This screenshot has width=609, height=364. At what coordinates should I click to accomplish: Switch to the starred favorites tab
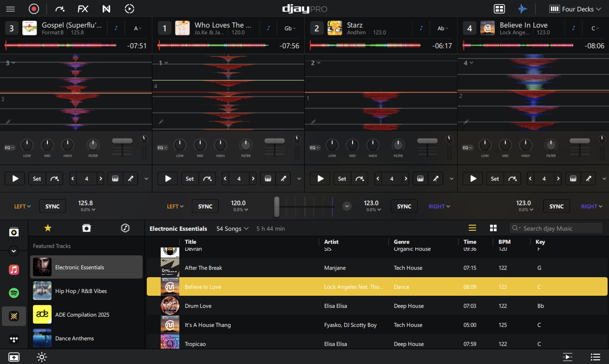[48, 228]
